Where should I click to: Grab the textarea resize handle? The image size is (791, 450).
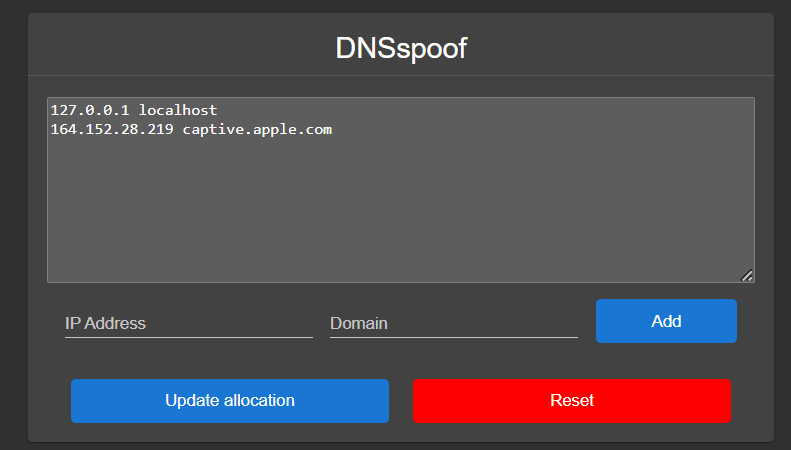(x=746, y=275)
